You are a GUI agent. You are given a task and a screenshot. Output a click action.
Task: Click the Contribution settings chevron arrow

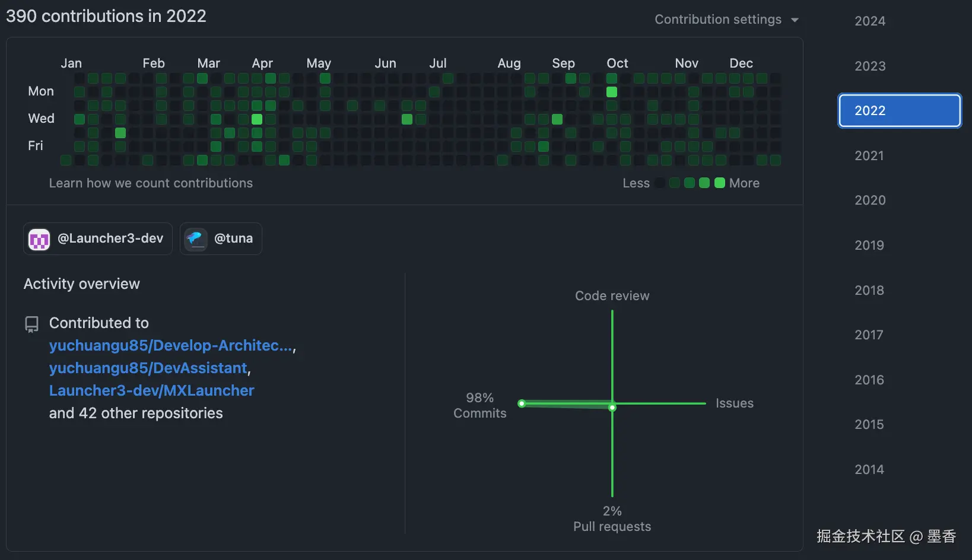click(x=795, y=20)
